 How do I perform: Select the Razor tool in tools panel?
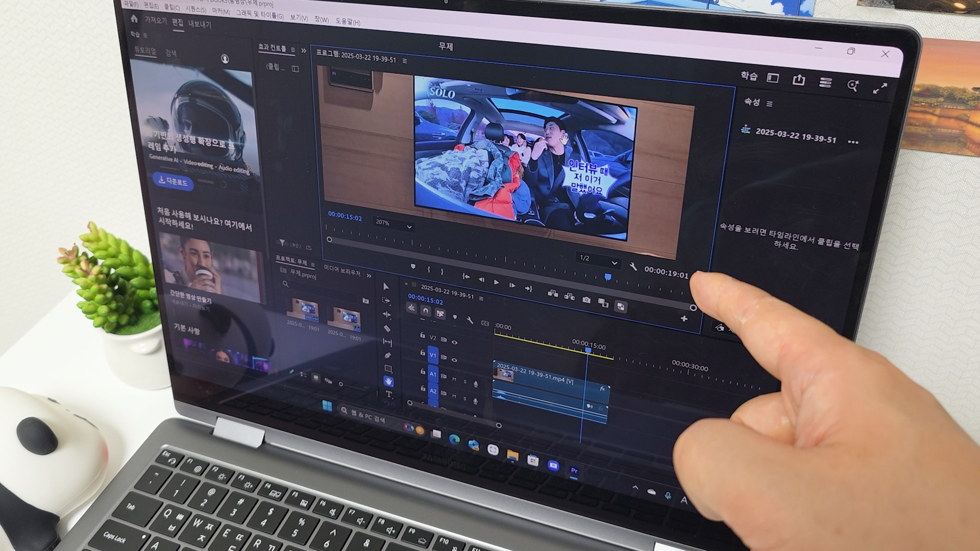pos(387,328)
